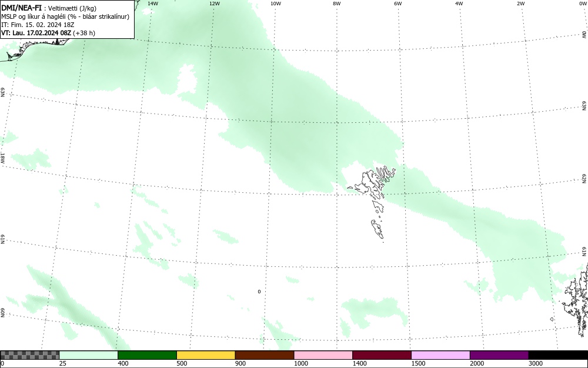Select the yellow 500–900 legend swatch
This screenshot has height=368, width=588.
click(x=206, y=355)
